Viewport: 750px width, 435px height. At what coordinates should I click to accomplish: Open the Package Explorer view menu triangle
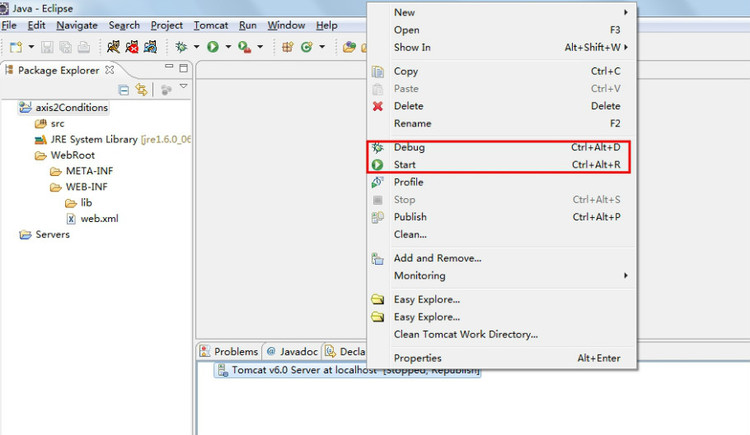pyautogui.click(x=184, y=87)
